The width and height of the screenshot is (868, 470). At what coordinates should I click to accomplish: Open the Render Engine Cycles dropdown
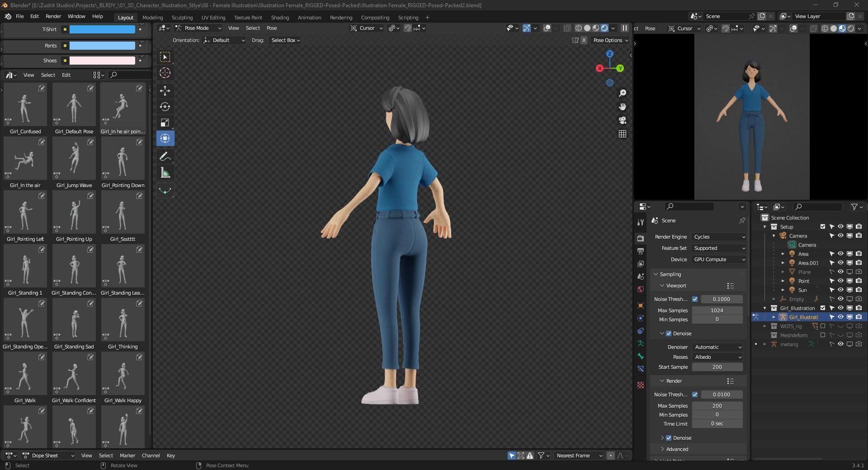tap(719, 237)
